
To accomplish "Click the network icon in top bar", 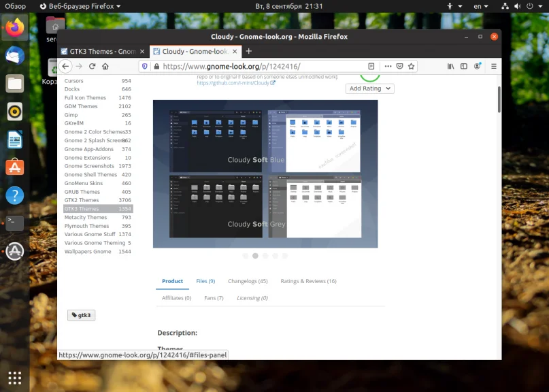I will pyautogui.click(x=505, y=6).
